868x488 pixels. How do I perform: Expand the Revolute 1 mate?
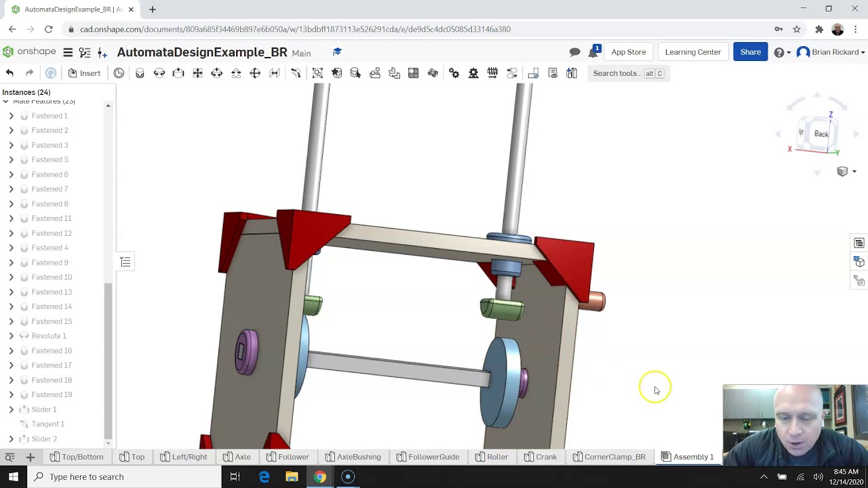(x=11, y=336)
